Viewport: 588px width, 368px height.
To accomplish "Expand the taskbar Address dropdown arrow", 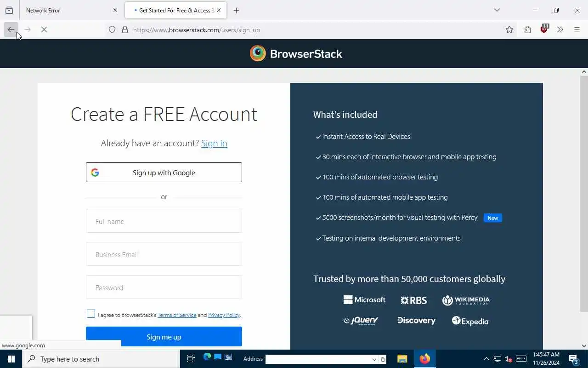I will (374, 359).
